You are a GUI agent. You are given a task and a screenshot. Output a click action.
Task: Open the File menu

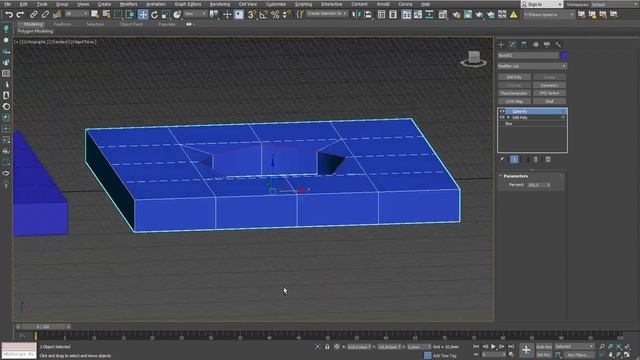(7, 4)
